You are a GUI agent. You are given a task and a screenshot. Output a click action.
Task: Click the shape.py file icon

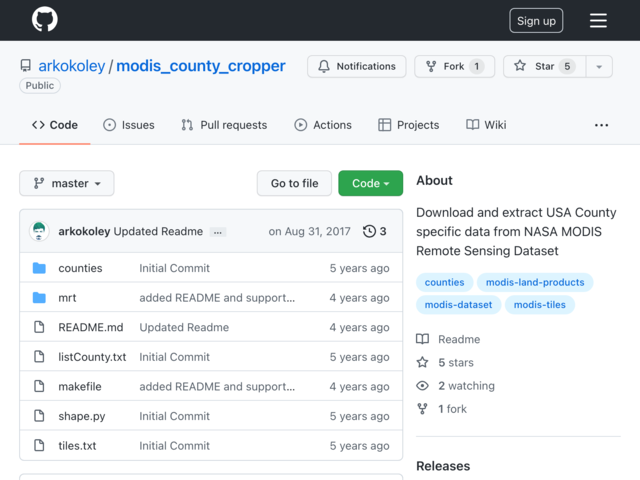tap(39, 416)
